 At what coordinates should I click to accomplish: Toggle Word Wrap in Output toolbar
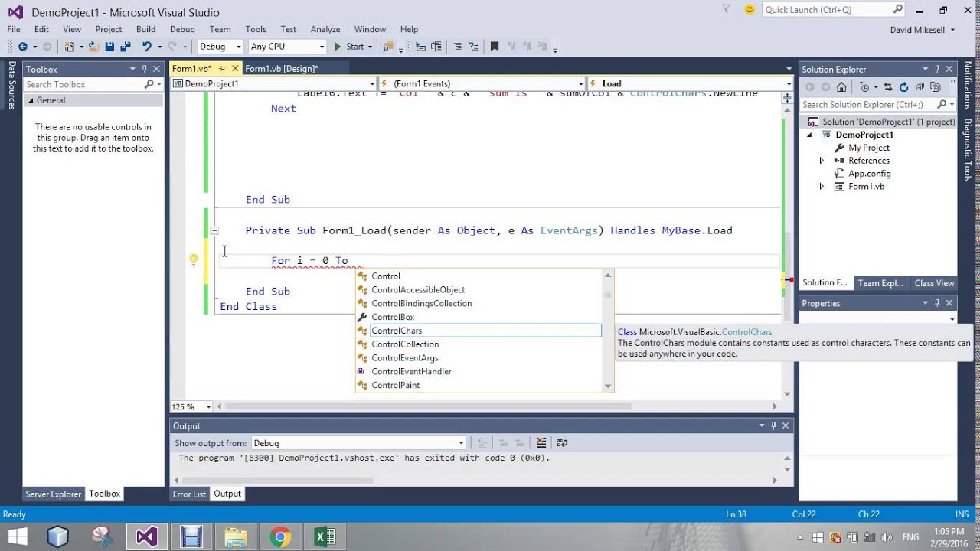(x=562, y=442)
